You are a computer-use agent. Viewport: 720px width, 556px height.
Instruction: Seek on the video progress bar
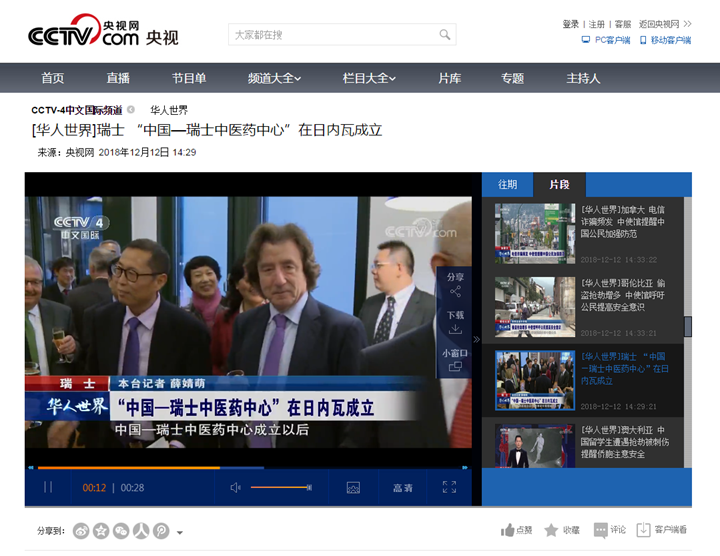(x=248, y=467)
